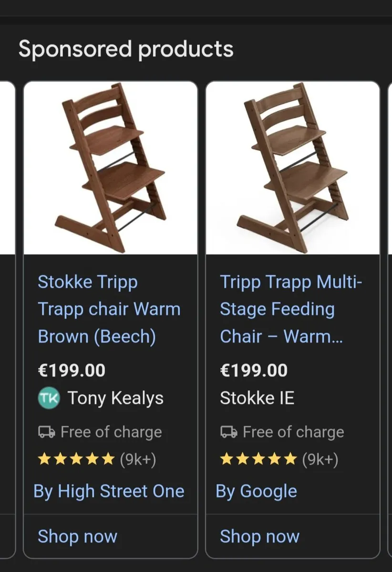Image resolution: width=392 pixels, height=572 pixels.
Task: Click the right product's chair image
Action: click(x=293, y=167)
